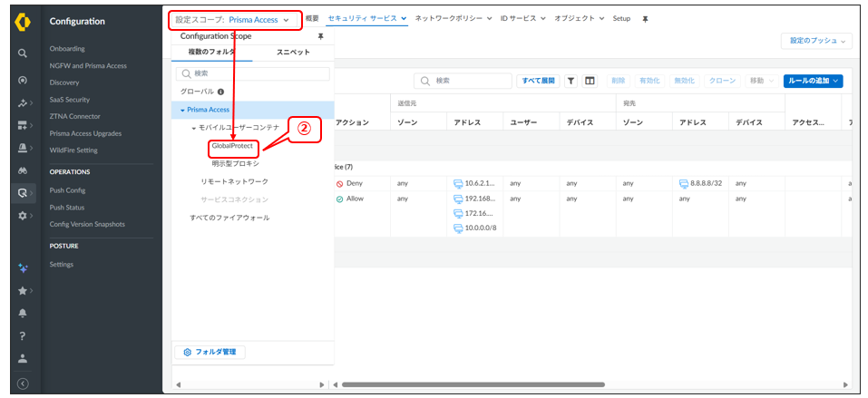The width and height of the screenshot is (868, 398).
Task: Expand the オブジェクト menu
Action: [x=580, y=18]
